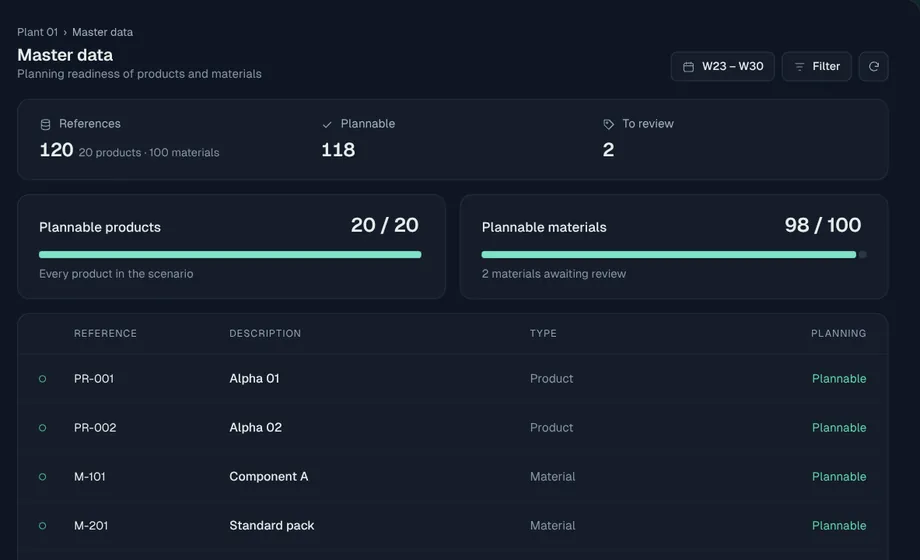Go to Plant 01 breadcrumb

click(38, 32)
